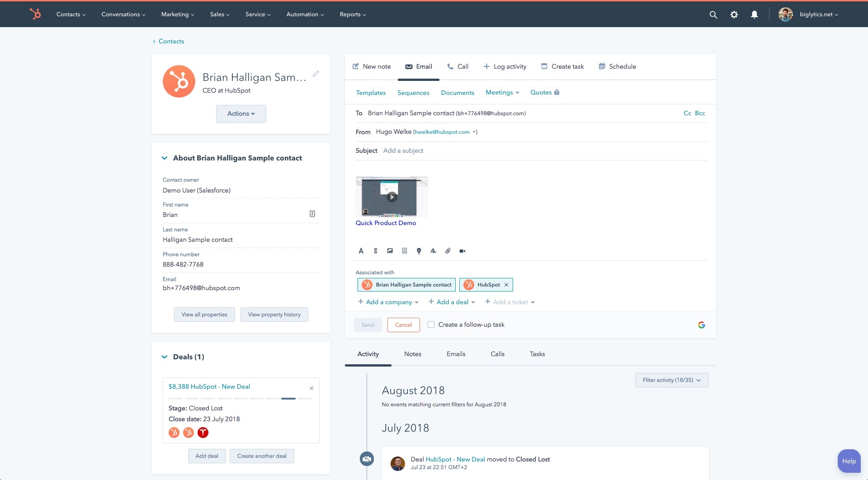The width and height of the screenshot is (868, 480).
Task: Open the Marketing menu
Action: (x=177, y=14)
